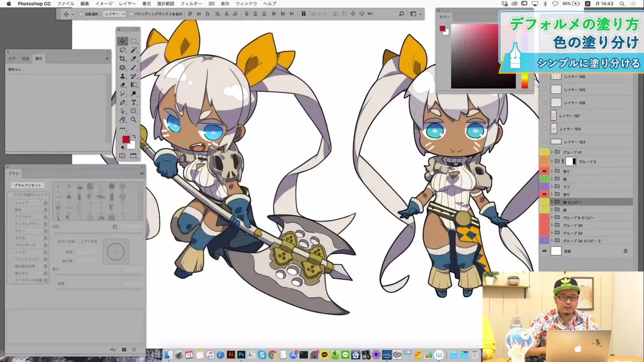Enable the バウンディングボックスを表示 checkbox
The width and height of the screenshot is (644, 362).
click(132, 14)
